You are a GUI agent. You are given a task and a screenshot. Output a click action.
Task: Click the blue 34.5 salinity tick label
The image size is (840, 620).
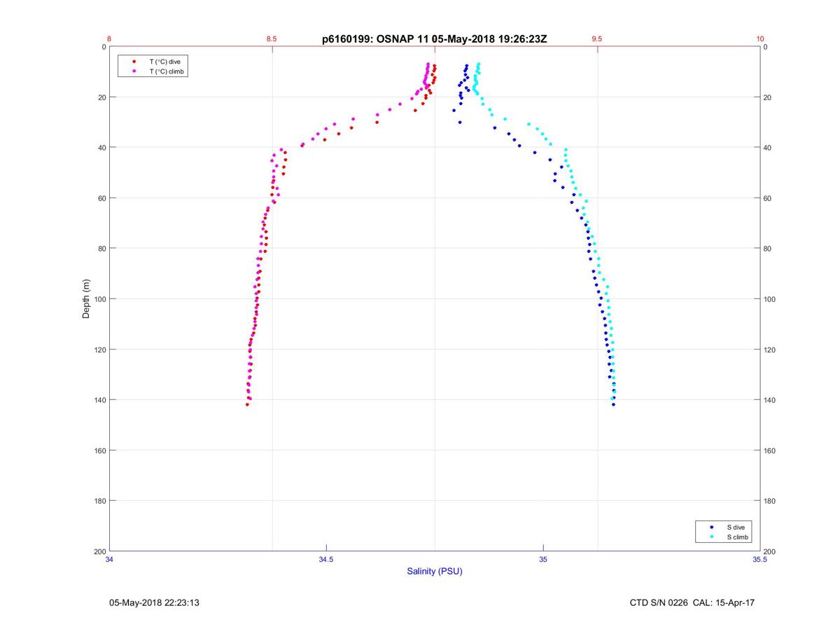(x=326, y=559)
